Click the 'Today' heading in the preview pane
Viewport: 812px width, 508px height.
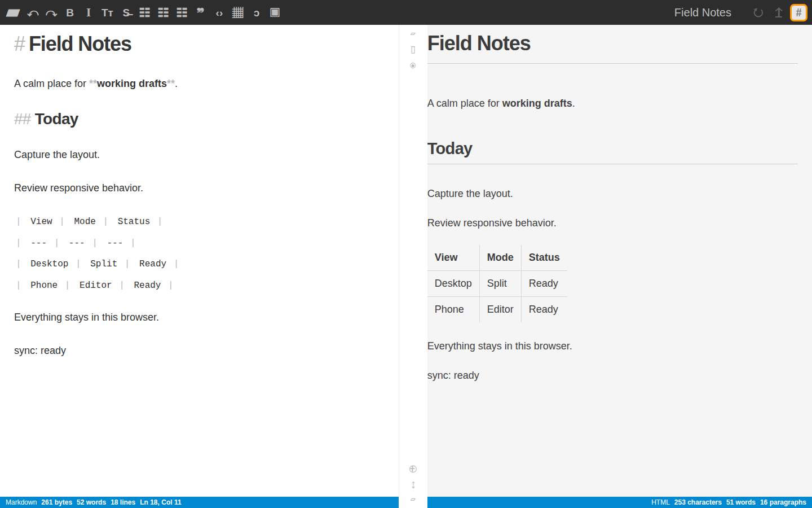[450, 148]
